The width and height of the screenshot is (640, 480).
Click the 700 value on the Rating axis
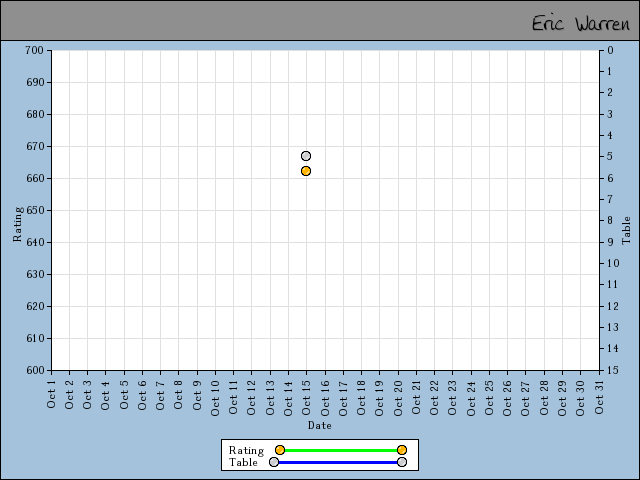[34, 50]
